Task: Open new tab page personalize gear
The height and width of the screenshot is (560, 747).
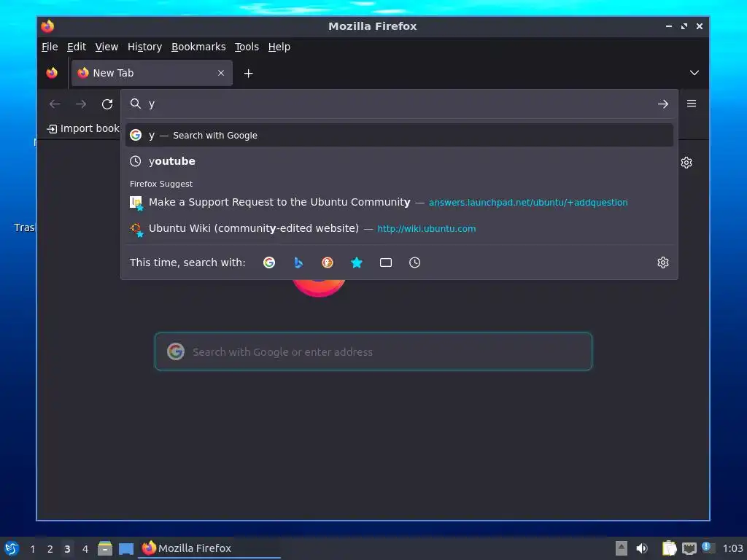Action: [686, 163]
